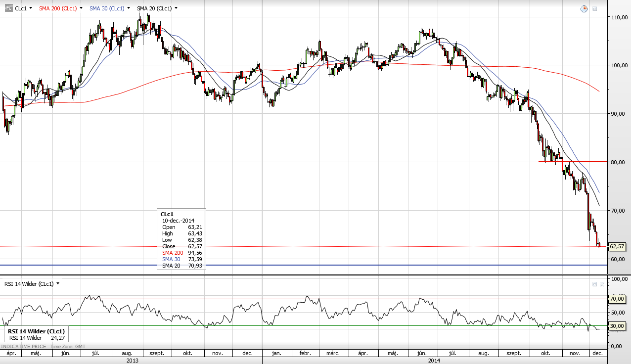Click the 62,57 last price label
Image resolution: width=631 pixels, height=364 pixels.
(x=618, y=246)
